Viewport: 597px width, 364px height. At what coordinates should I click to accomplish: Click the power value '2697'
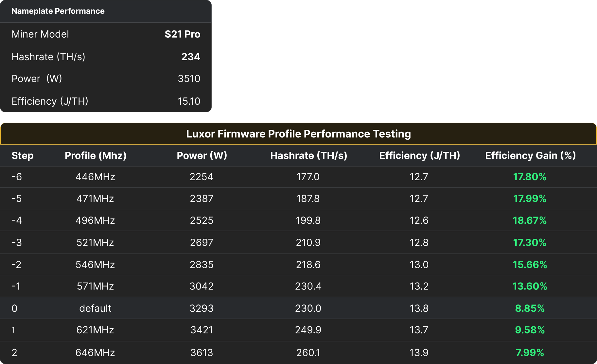pyautogui.click(x=202, y=242)
